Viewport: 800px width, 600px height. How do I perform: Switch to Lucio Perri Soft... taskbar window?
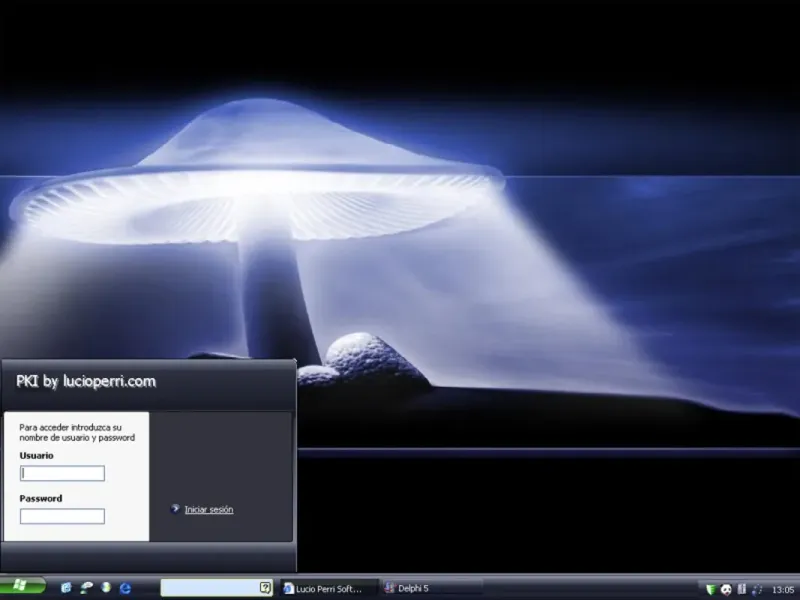329,588
